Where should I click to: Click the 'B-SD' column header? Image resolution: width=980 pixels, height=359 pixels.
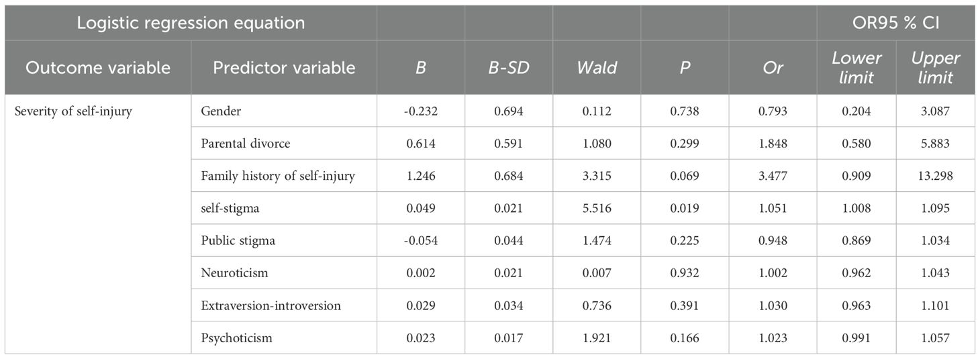coord(508,68)
